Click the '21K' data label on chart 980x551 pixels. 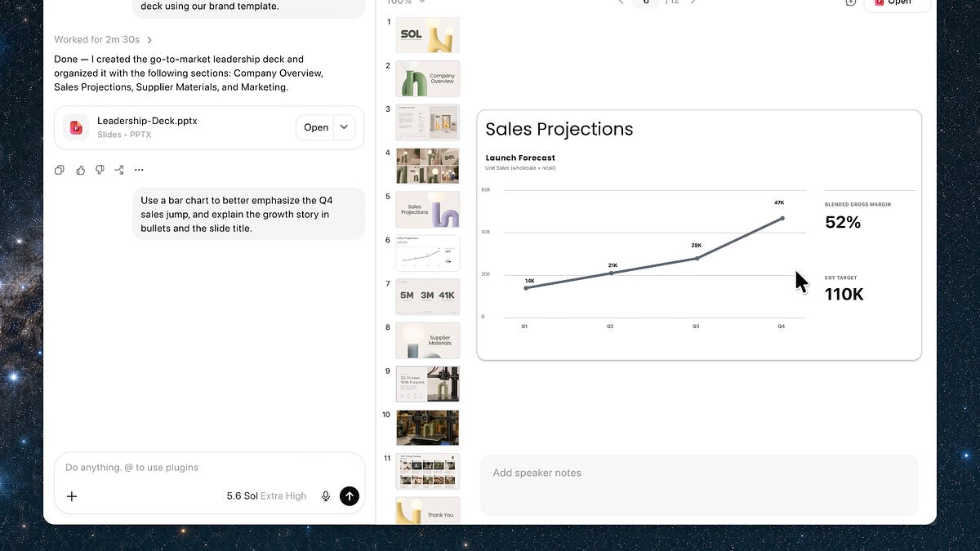(x=612, y=265)
